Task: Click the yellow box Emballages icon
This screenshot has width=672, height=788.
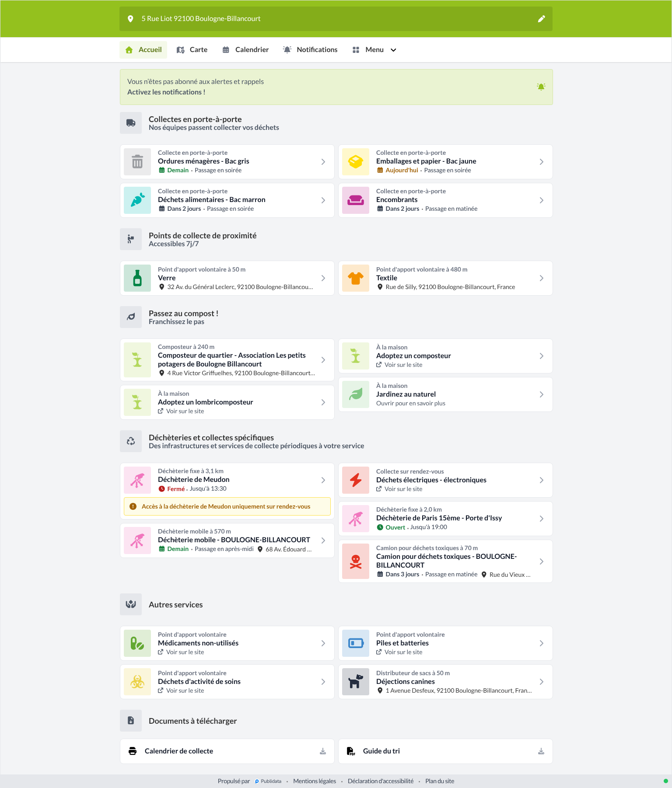Action: 356,162
